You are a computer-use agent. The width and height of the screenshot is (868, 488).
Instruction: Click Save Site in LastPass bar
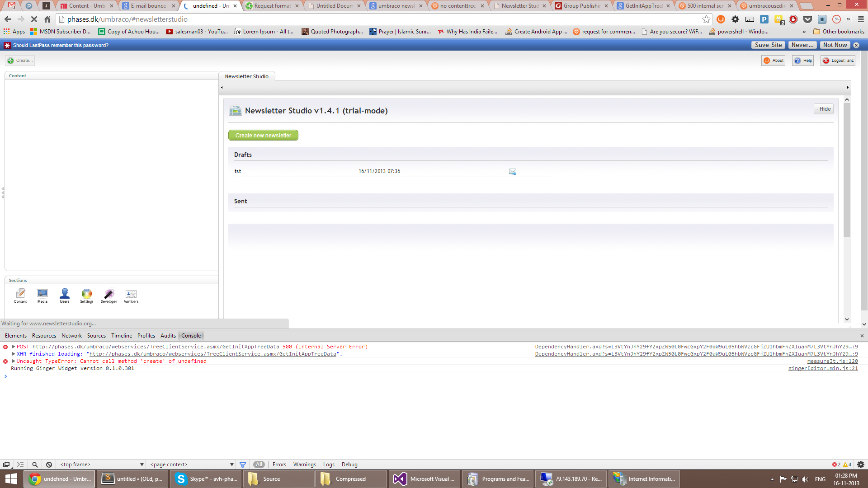coord(768,45)
